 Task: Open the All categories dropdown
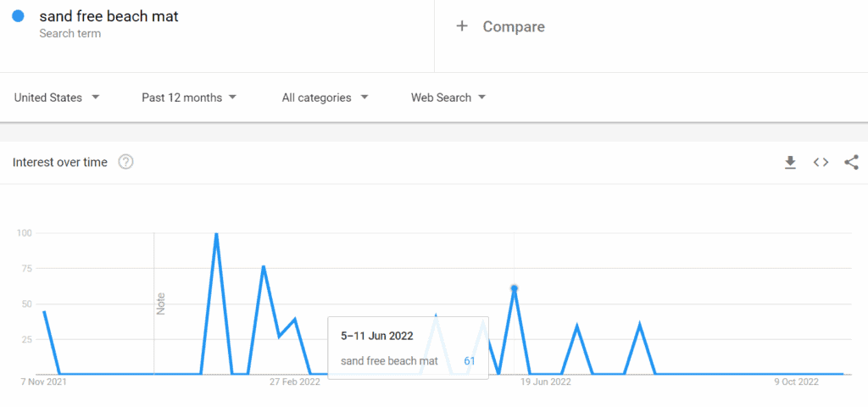[325, 98]
